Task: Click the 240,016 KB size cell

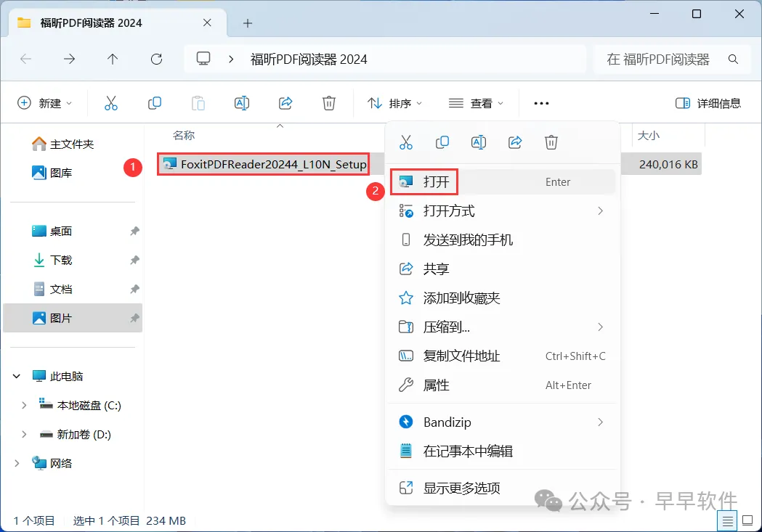Action: pyautogui.click(x=668, y=165)
